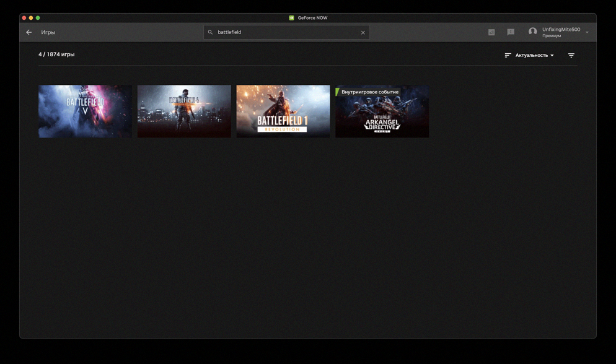Click the search magnifier icon
616x364 pixels.
coord(210,32)
